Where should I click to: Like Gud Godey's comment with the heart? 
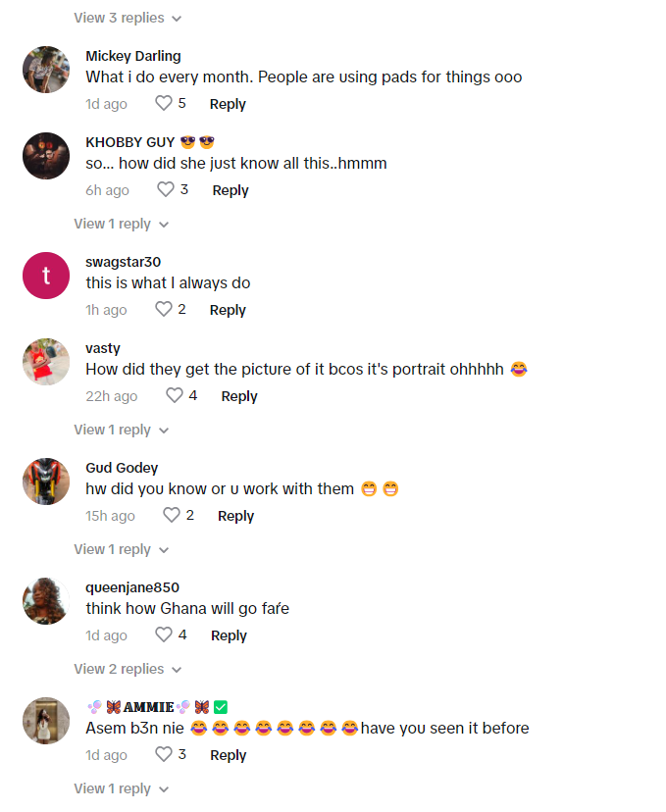[172, 515]
